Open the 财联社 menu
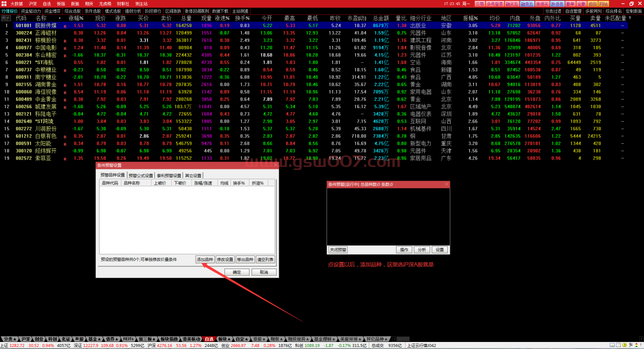Screen dimensions: 644x349 tap(123, 4)
